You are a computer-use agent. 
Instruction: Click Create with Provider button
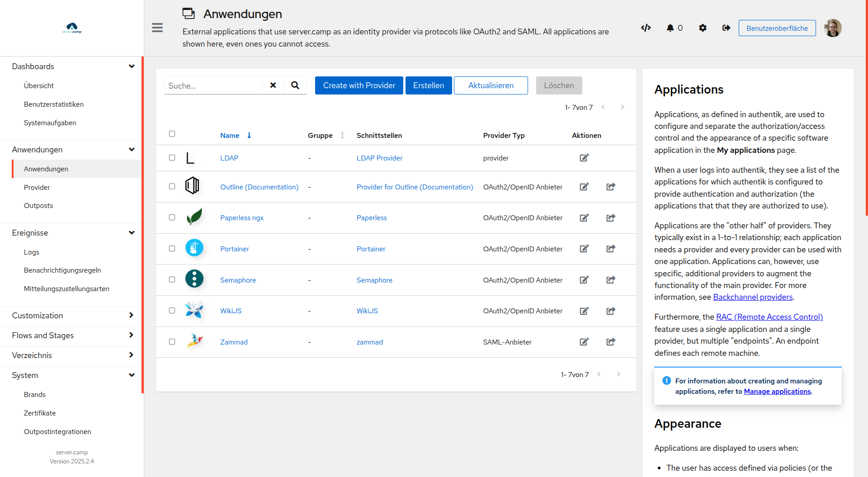(359, 85)
